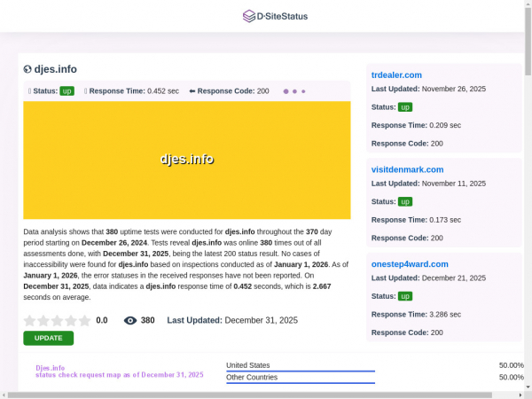Click the D-SiteStatus logo icon

pyautogui.click(x=248, y=16)
